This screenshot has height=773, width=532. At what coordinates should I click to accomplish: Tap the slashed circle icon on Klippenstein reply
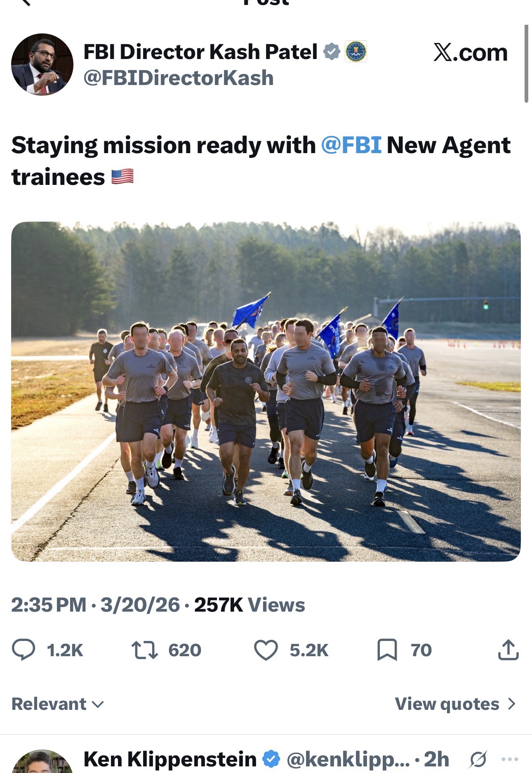click(478, 759)
